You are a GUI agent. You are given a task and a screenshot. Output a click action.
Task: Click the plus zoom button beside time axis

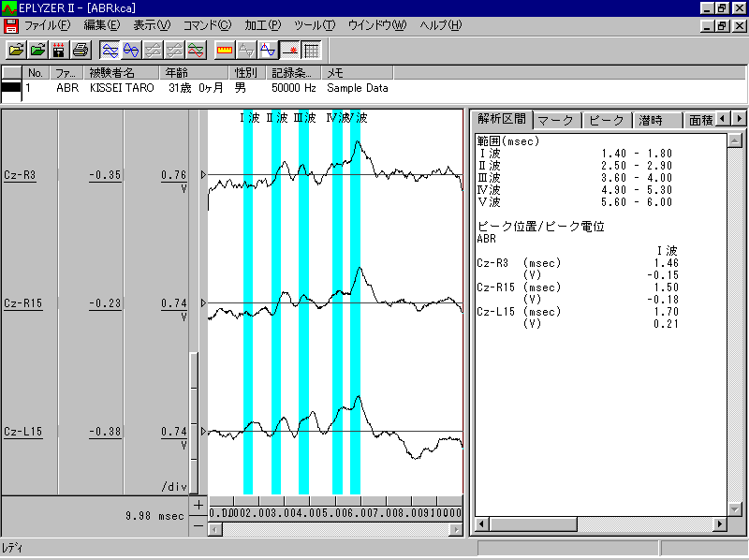click(198, 505)
